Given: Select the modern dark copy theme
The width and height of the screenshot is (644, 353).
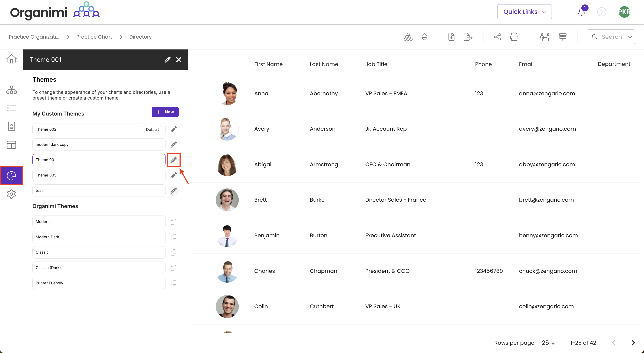Looking at the screenshot, I should click(x=99, y=145).
